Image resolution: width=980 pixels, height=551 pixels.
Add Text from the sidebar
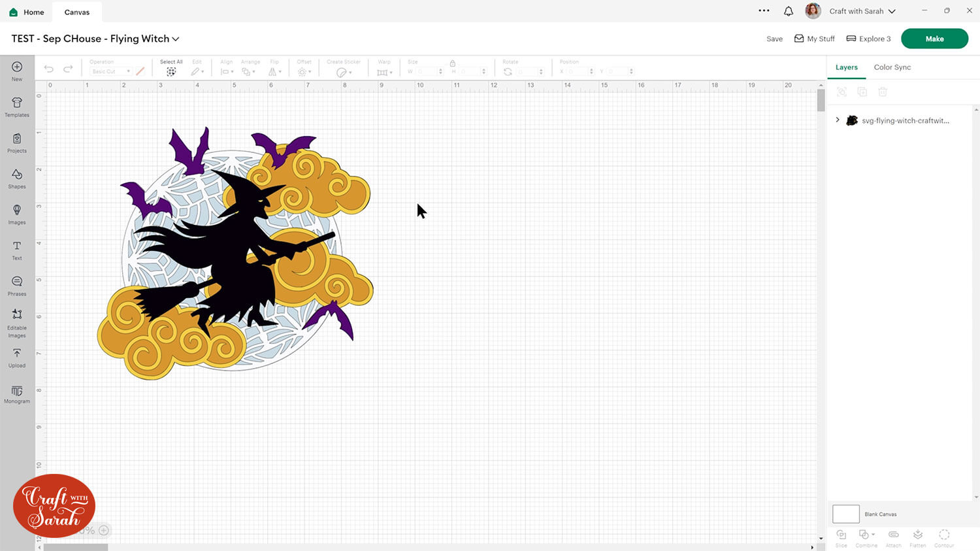[x=17, y=250]
